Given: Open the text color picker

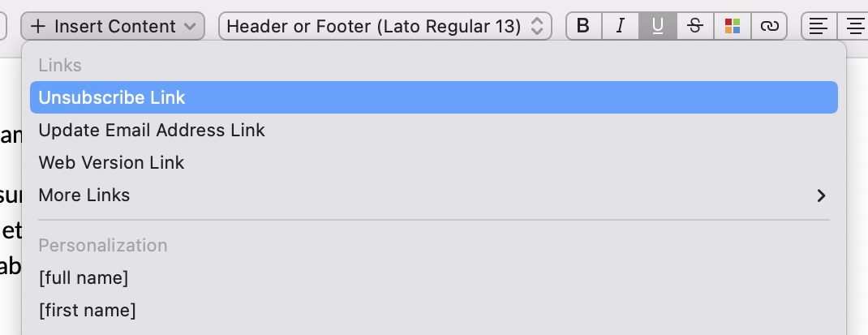Looking at the screenshot, I should (733, 26).
